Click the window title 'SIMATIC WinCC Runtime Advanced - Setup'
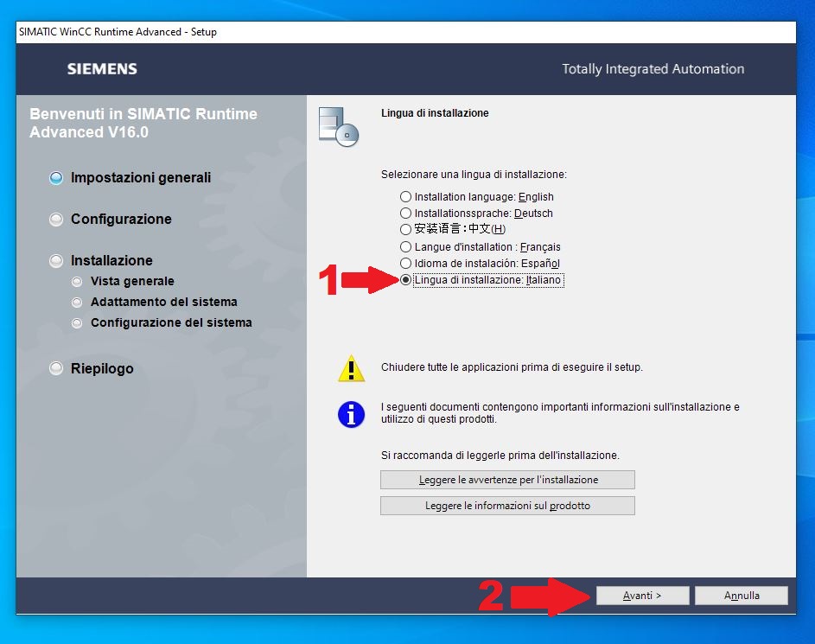 click(118, 32)
